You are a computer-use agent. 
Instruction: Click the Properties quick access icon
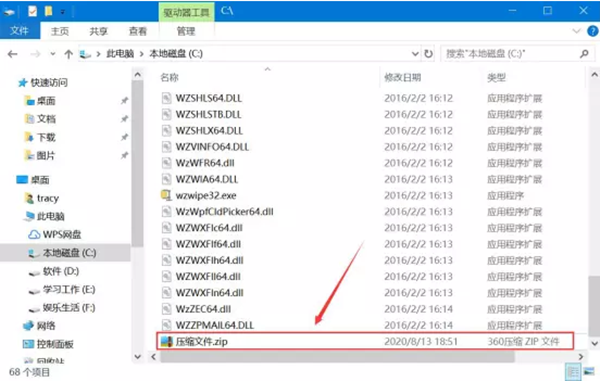pos(33,11)
